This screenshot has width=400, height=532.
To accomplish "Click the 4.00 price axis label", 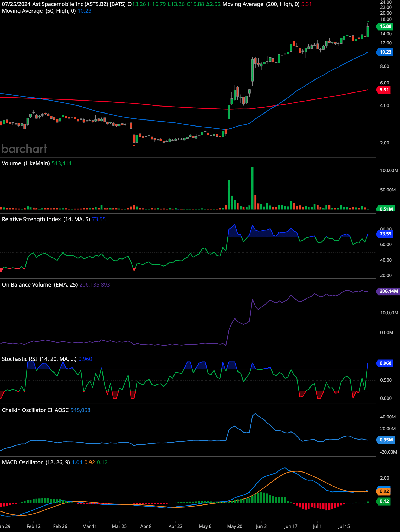I will coord(385,105).
